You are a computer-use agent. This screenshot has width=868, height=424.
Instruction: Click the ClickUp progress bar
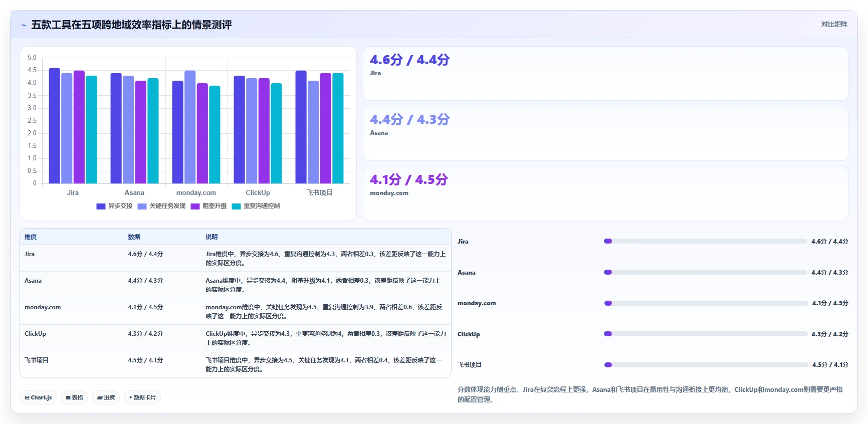click(705, 334)
